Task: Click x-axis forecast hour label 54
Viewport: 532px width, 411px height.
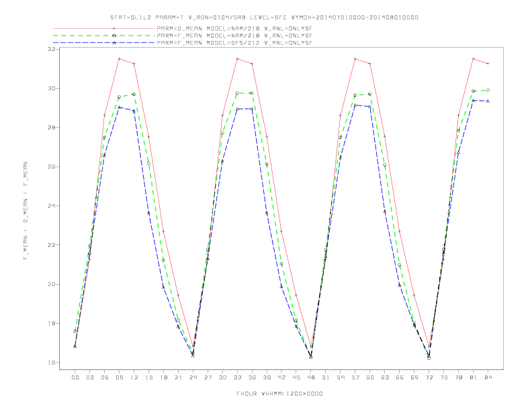Action: 341,377
